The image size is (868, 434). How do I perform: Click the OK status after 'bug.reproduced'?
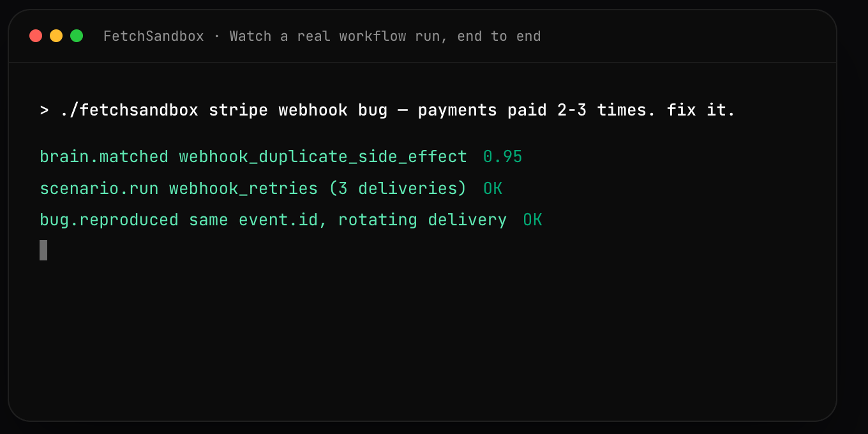click(532, 220)
